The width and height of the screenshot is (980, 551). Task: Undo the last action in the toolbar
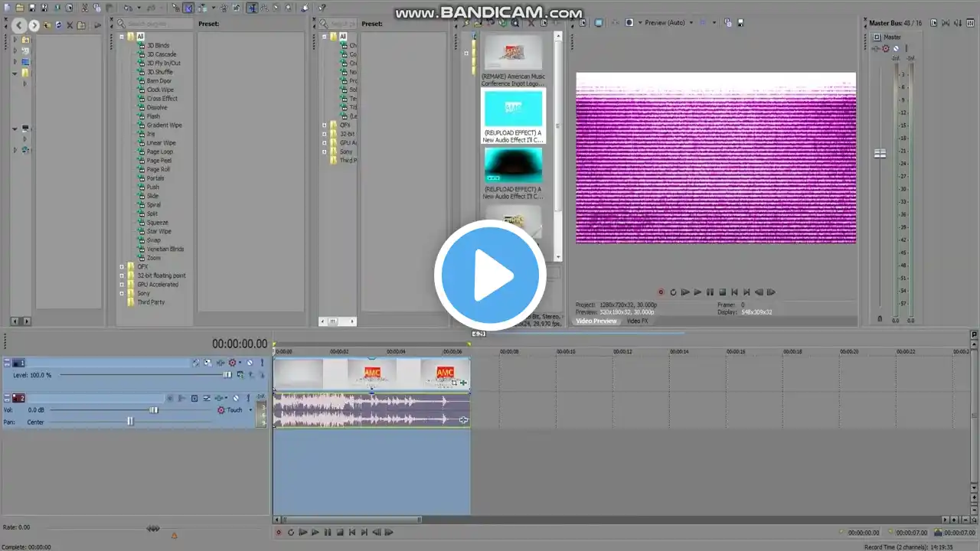coord(128,8)
